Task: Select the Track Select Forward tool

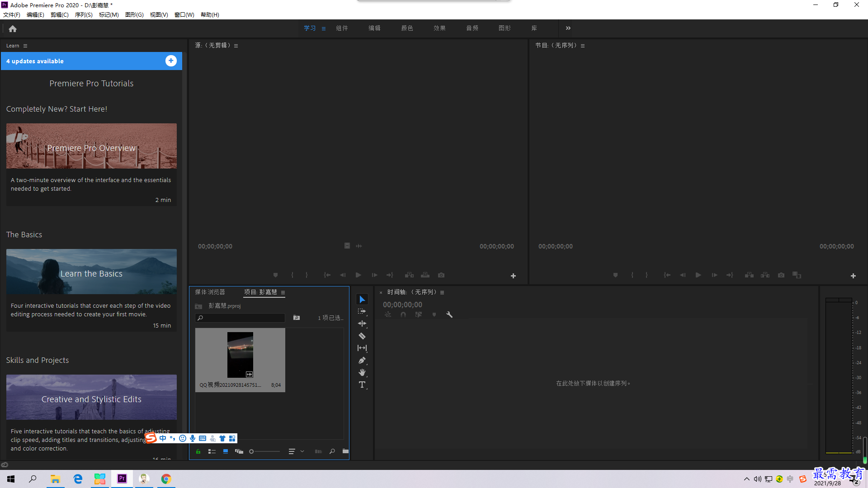Action: pos(362,311)
